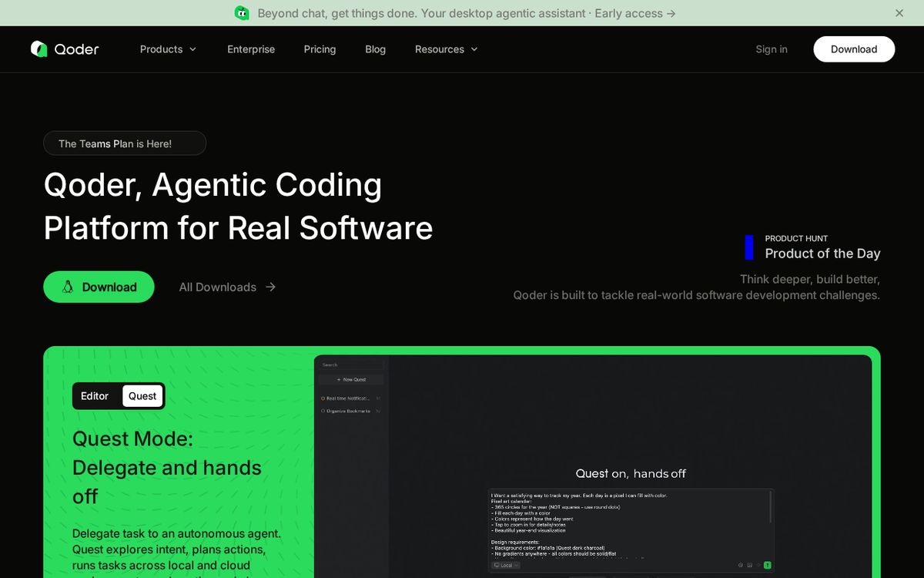
Task: Click the green mascot icon in the banner
Action: click(x=242, y=13)
